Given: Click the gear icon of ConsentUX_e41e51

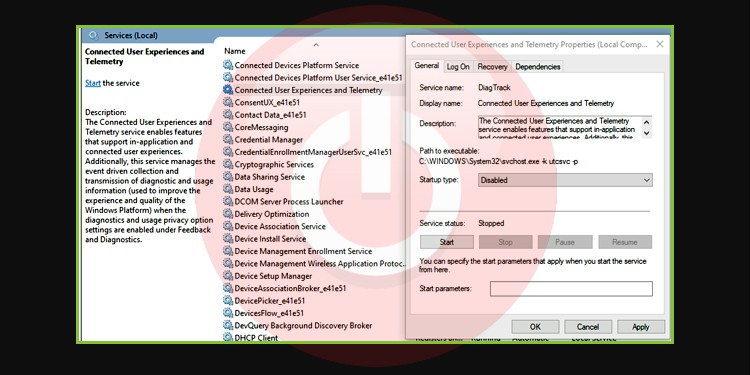Looking at the screenshot, I should click(x=228, y=102).
